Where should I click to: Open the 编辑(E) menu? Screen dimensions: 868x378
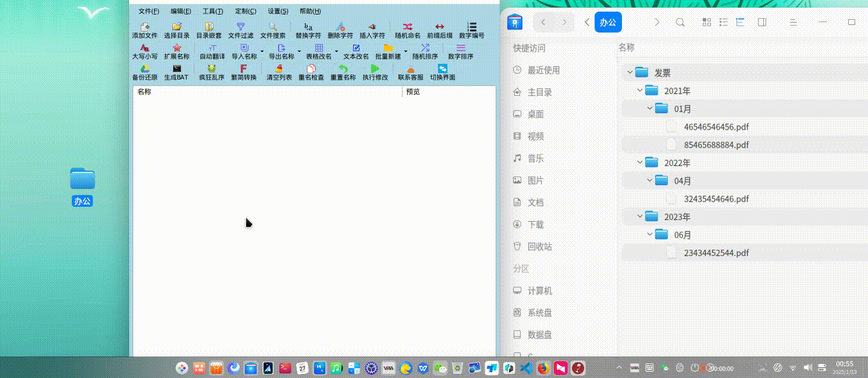(181, 11)
